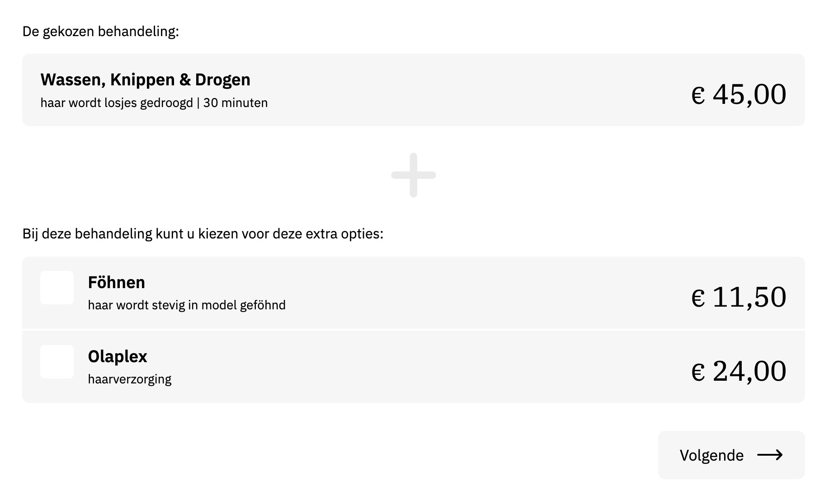Click the 'haar wordt stevig in model geföhnd' description
The width and height of the screenshot is (829, 504).
(x=187, y=305)
